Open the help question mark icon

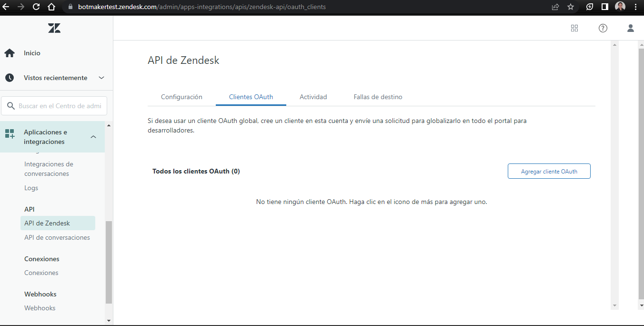point(603,28)
